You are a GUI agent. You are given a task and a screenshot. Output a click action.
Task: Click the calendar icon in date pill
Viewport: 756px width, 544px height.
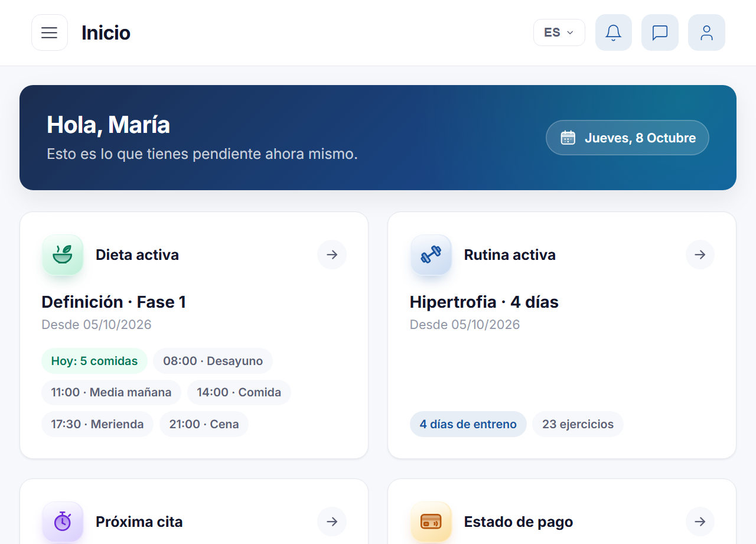(x=568, y=138)
